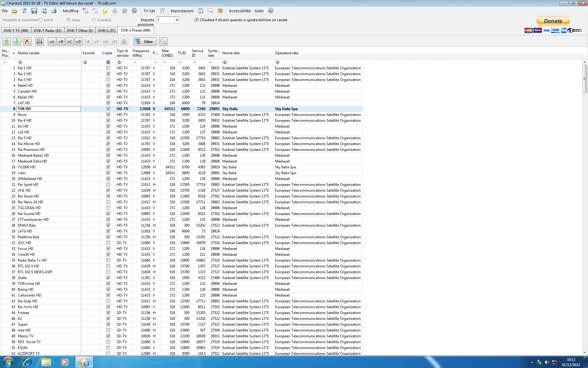This screenshot has width=588, height=368.
Task: Switch to DVB-T TV (360) tab
Action: point(16,30)
